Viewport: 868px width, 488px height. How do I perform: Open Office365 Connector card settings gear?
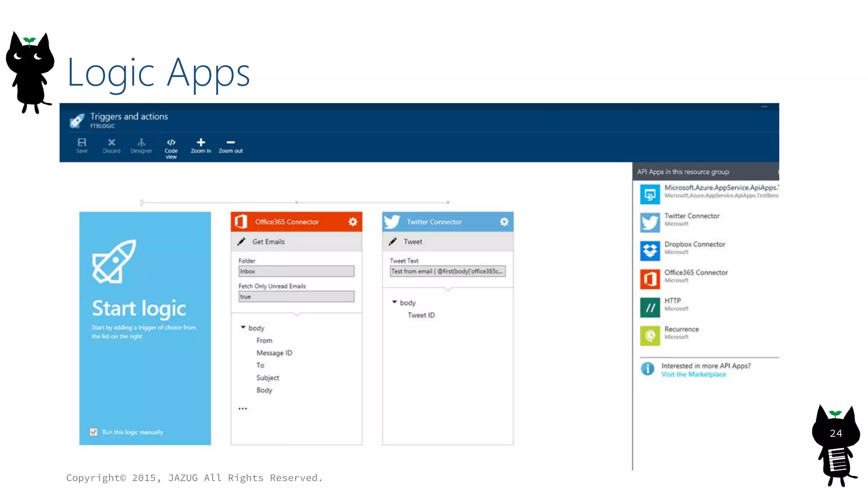tap(353, 222)
